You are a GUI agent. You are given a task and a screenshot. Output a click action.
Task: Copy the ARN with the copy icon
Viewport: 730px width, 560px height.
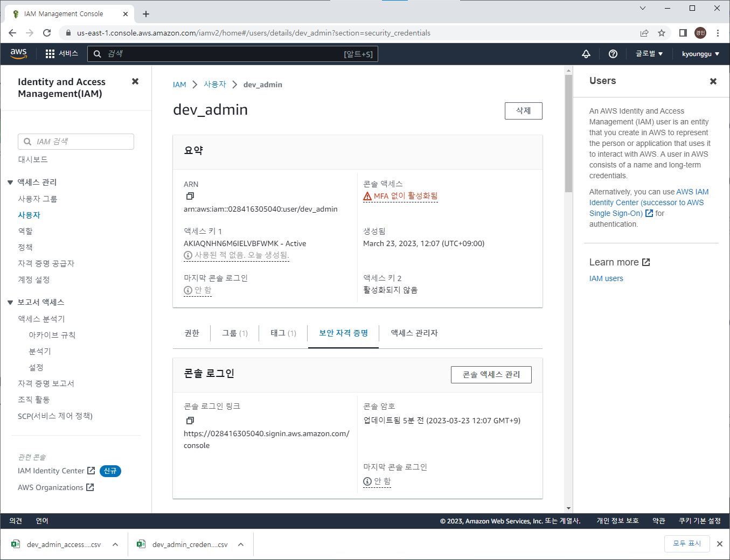point(190,197)
